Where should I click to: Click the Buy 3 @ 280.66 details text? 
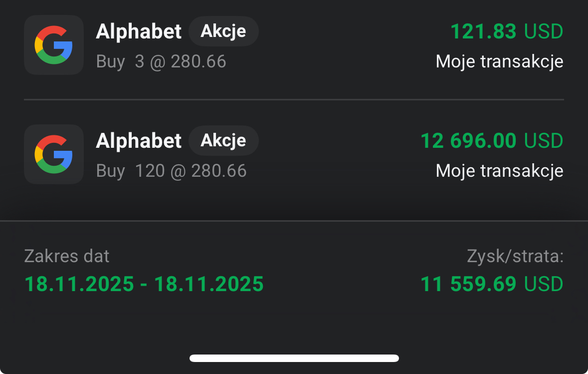(161, 62)
